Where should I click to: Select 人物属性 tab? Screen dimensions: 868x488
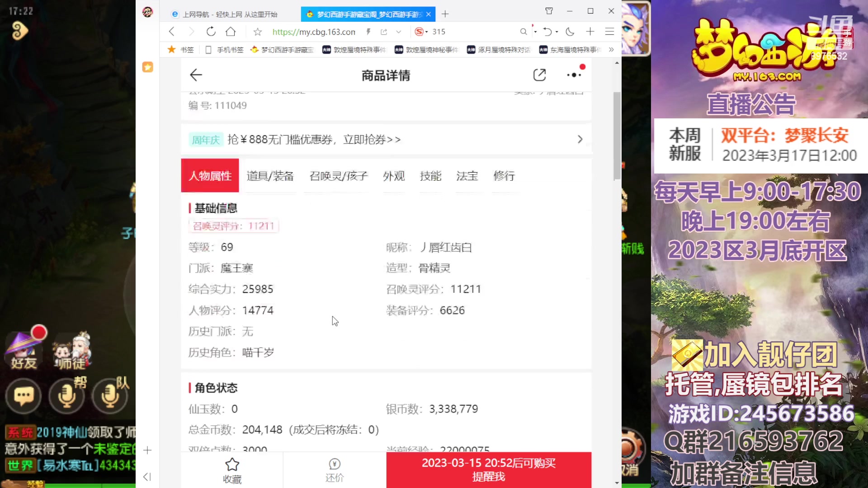pyautogui.click(x=210, y=175)
